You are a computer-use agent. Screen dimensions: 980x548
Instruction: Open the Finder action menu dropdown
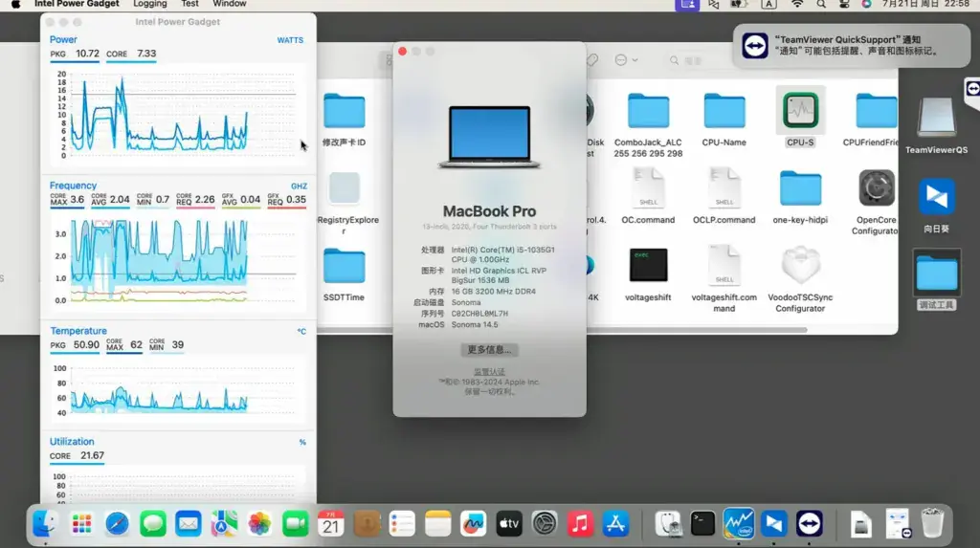626,60
